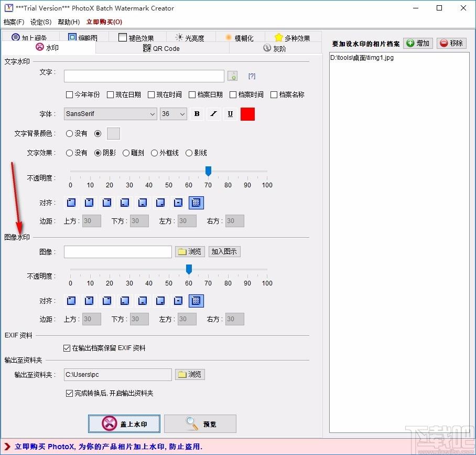Toggle underline font style
This screenshot has height=455, width=476.
pyautogui.click(x=231, y=114)
